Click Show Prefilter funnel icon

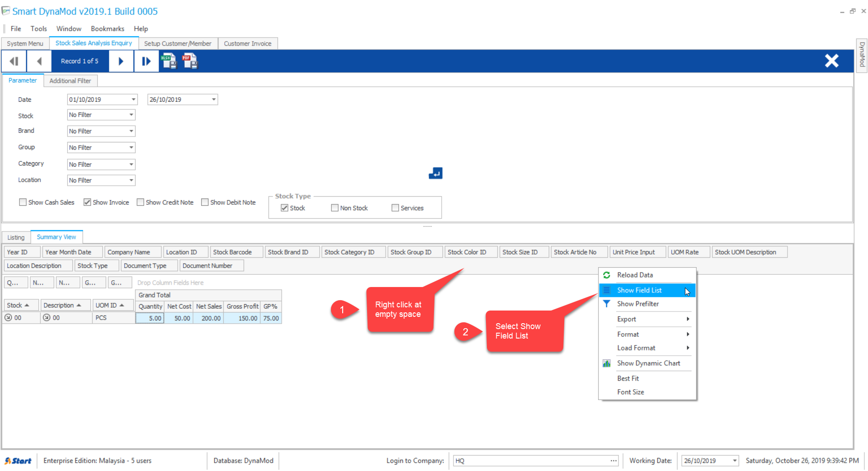point(607,304)
